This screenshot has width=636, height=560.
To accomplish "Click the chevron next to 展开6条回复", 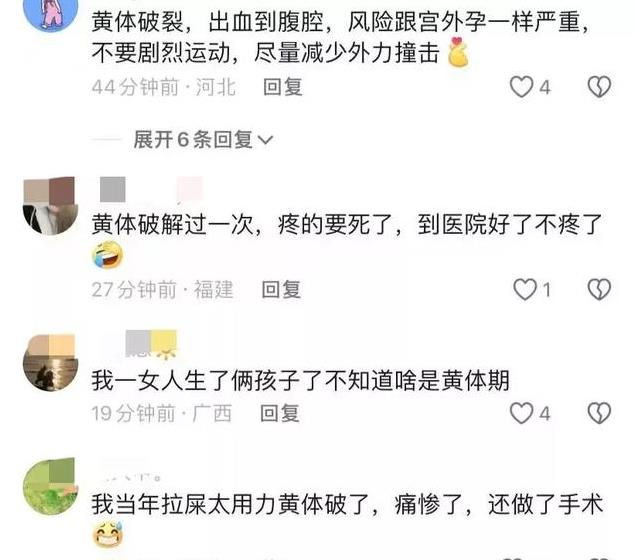I will (265, 140).
